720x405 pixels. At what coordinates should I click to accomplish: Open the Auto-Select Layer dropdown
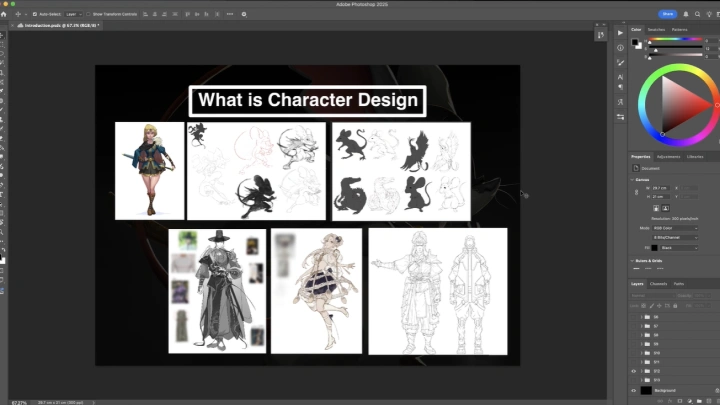[73, 14]
